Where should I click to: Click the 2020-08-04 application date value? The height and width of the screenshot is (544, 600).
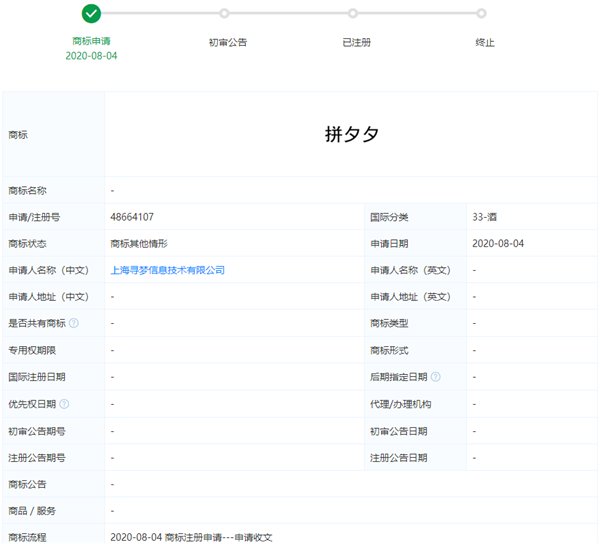tap(498, 243)
